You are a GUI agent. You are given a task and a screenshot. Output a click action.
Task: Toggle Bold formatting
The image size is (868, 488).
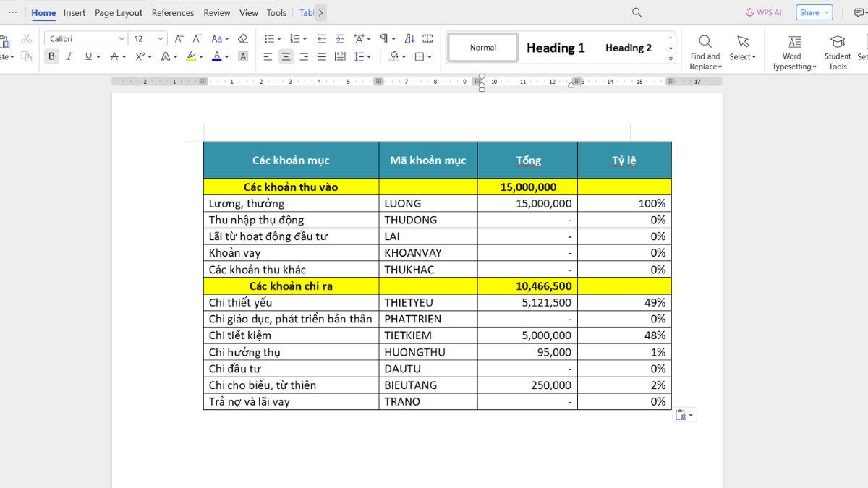coord(51,56)
